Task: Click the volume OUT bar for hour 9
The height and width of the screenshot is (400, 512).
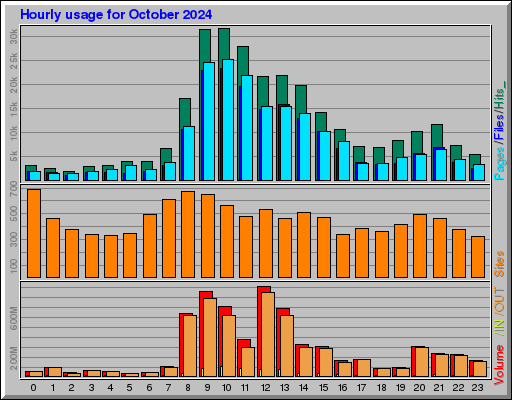Action: click(210, 337)
